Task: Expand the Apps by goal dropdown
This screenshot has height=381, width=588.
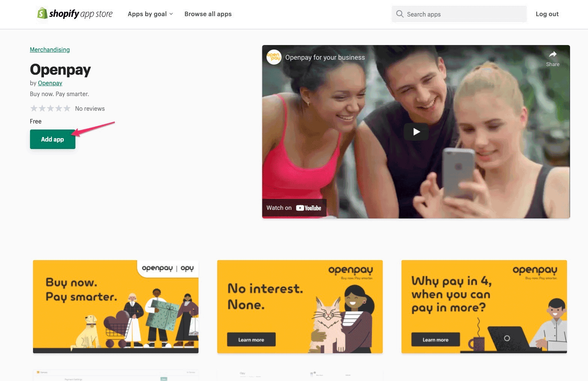Action: (150, 14)
